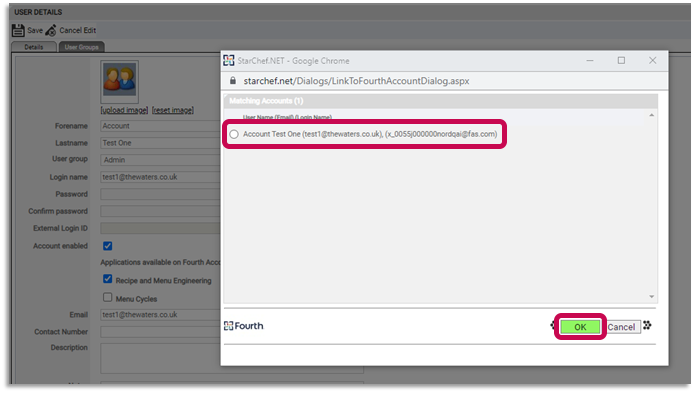Click the user avatar thumbnail
Viewport: 694px width, 393px height.
coord(120,81)
